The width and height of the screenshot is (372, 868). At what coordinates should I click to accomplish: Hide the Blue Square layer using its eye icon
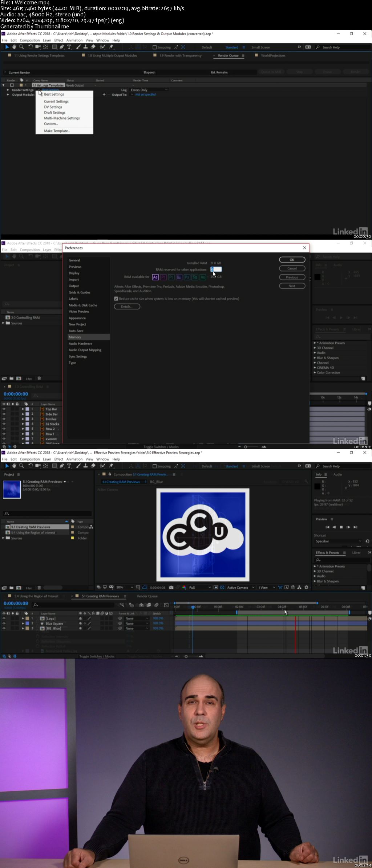click(4, 623)
